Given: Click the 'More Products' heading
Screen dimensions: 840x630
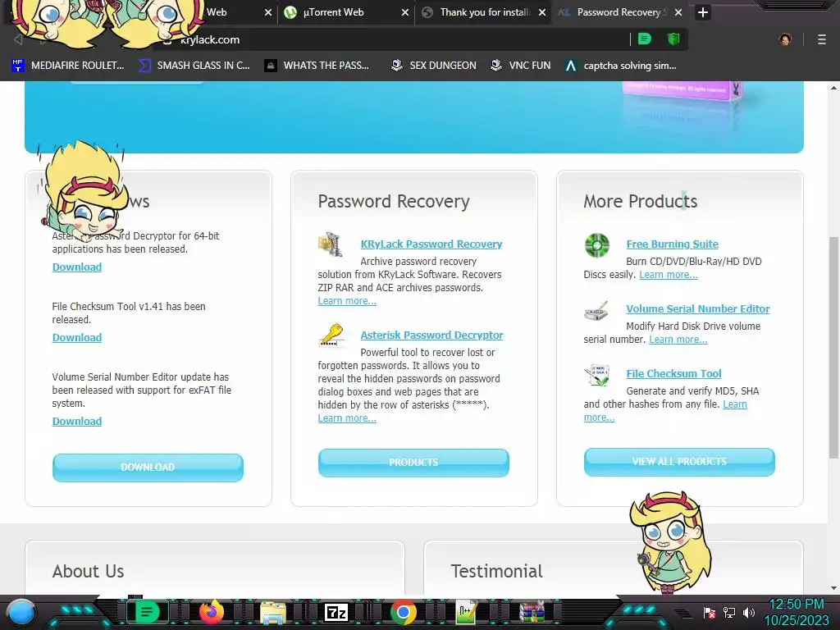Looking at the screenshot, I should pos(640,201).
